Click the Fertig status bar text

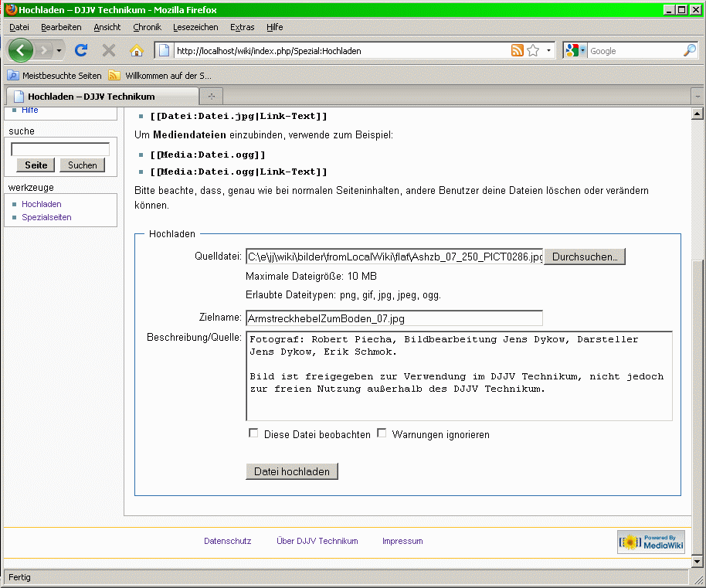tap(19, 577)
